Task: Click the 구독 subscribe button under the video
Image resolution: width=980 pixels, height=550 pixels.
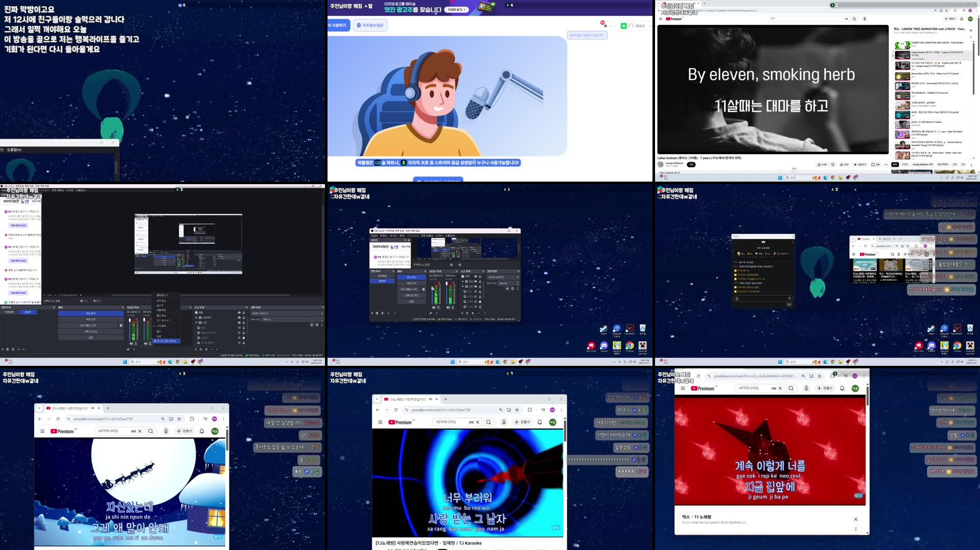Action: [x=691, y=165]
